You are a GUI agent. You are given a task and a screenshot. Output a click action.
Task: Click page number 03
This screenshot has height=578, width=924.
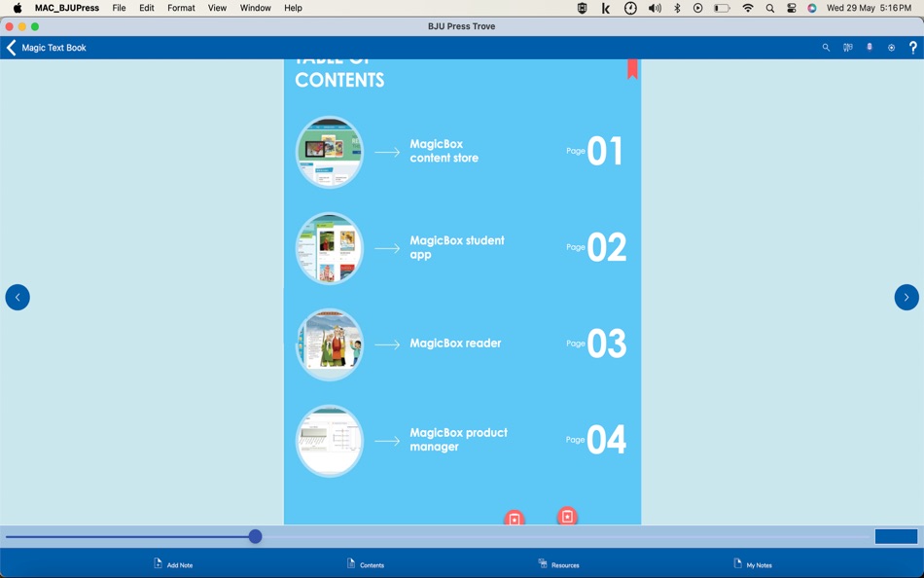tap(606, 343)
